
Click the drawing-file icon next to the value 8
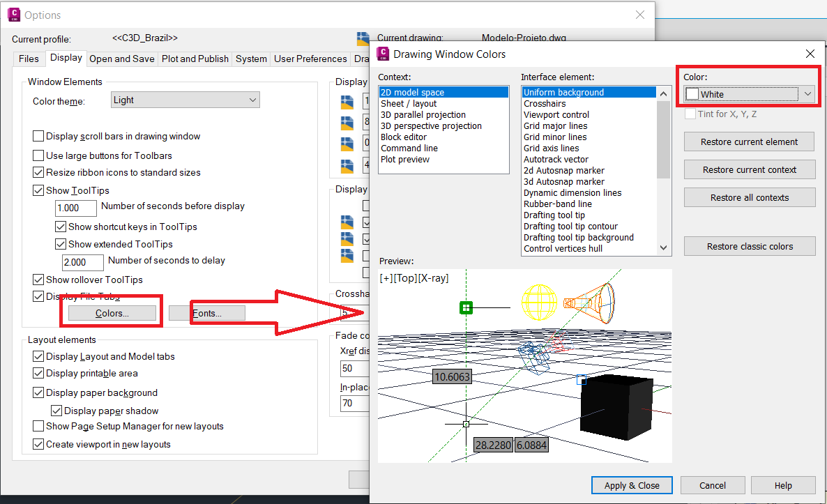(347, 121)
